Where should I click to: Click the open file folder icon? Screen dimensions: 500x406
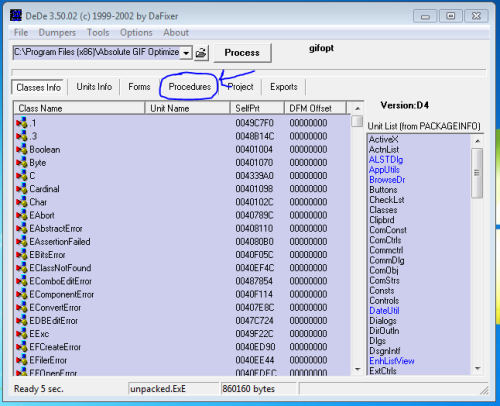tap(201, 53)
